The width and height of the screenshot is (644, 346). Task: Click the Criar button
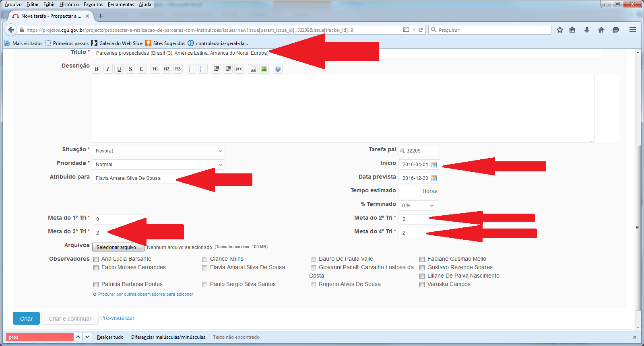26,318
